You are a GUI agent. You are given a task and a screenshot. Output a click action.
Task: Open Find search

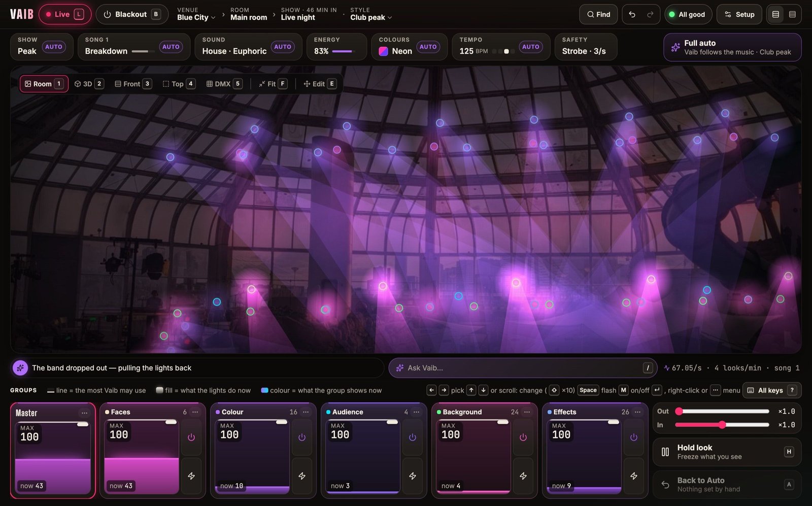click(598, 14)
